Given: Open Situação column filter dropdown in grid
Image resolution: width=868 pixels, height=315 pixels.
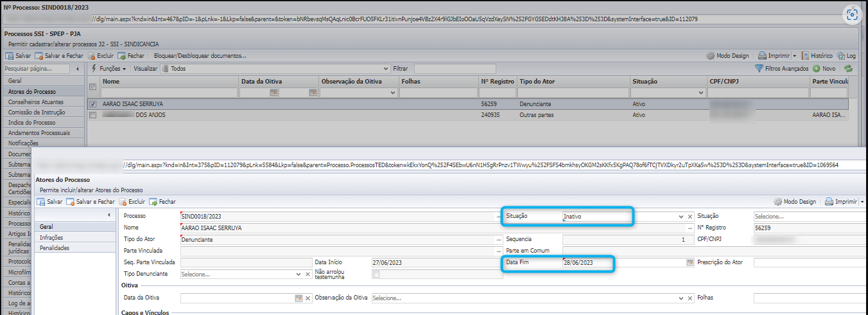Looking at the screenshot, I should tap(700, 93).
